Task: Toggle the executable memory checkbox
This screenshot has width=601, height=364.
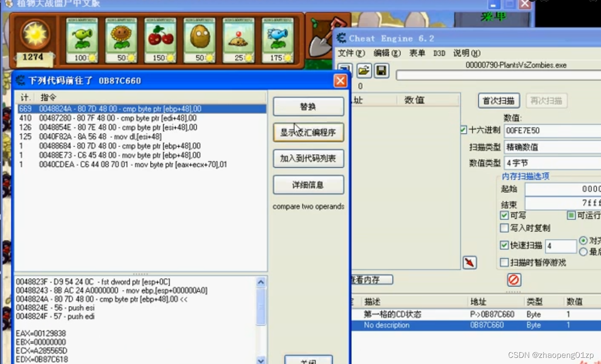Action: click(x=571, y=215)
